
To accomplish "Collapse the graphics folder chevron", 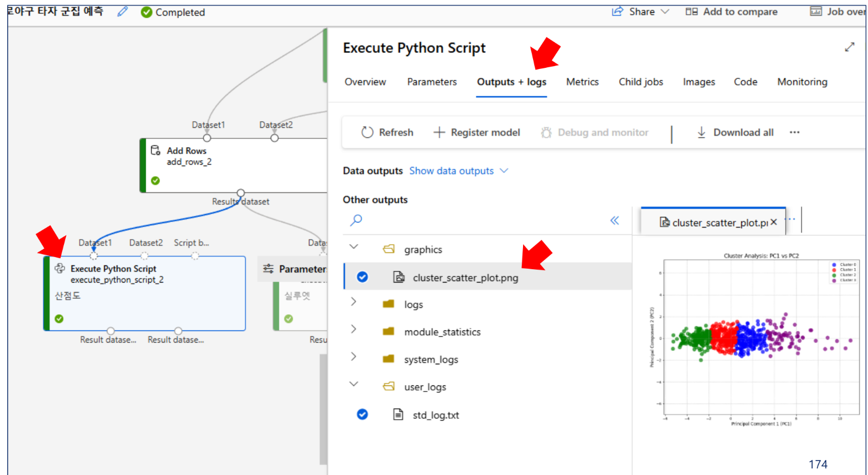I will click(354, 247).
